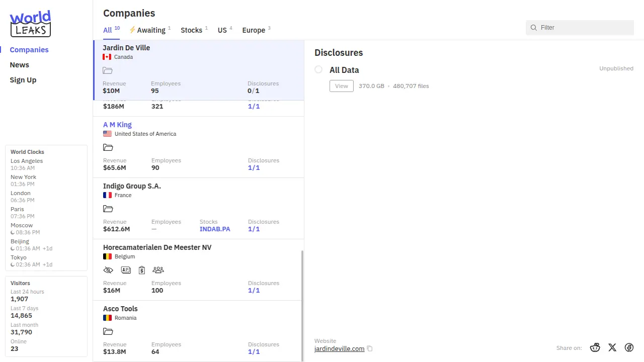The height and width of the screenshot is (362, 644).
Task: Share disclosure on X (Twitter)
Action: point(612,347)
